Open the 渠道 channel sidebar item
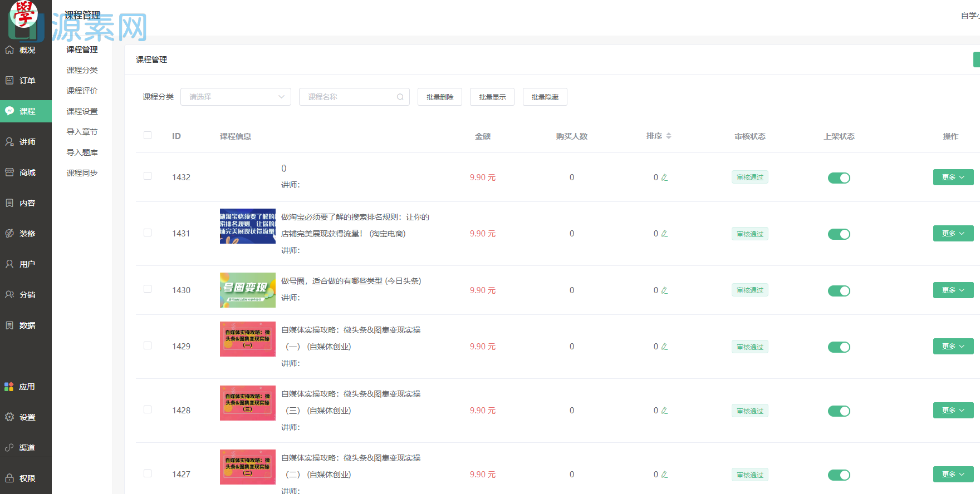The width and height of the screenshot is (980, 494). coord(26,448)
